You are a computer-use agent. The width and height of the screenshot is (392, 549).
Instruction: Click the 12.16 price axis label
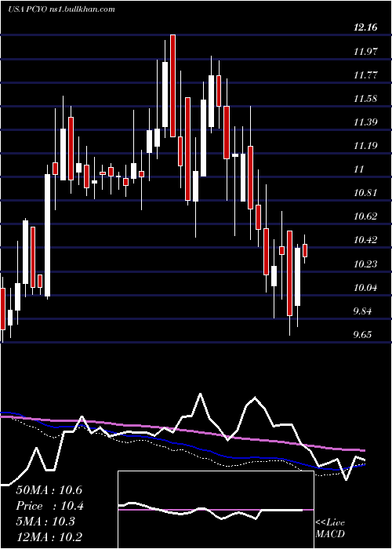365,27
